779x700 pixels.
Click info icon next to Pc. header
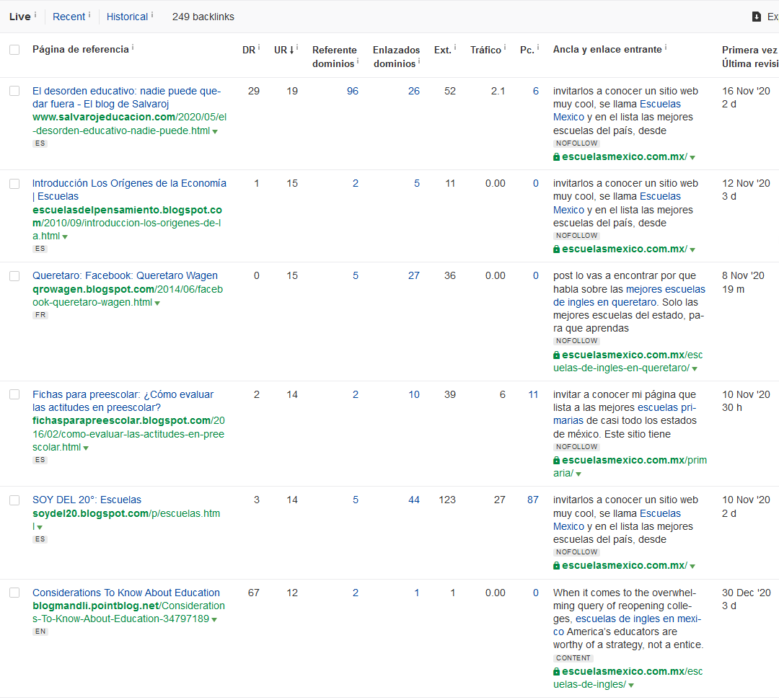pyautogui.click(x=538, y=48)
